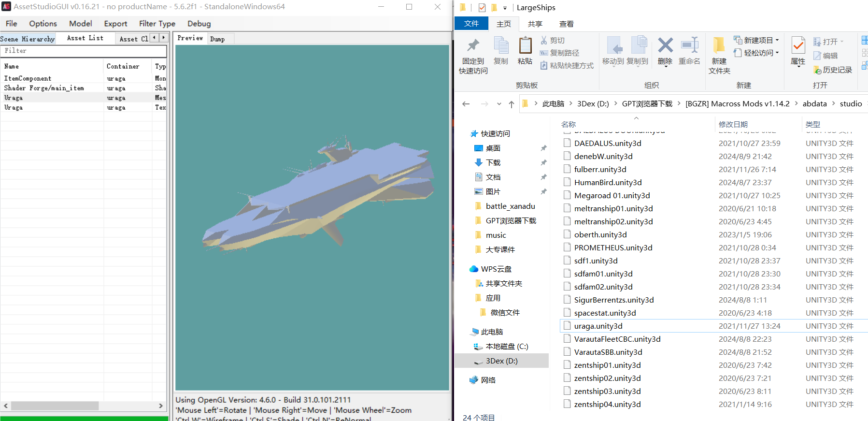
Task: Click the WPS云盘 cloud item
Action: 490,269
